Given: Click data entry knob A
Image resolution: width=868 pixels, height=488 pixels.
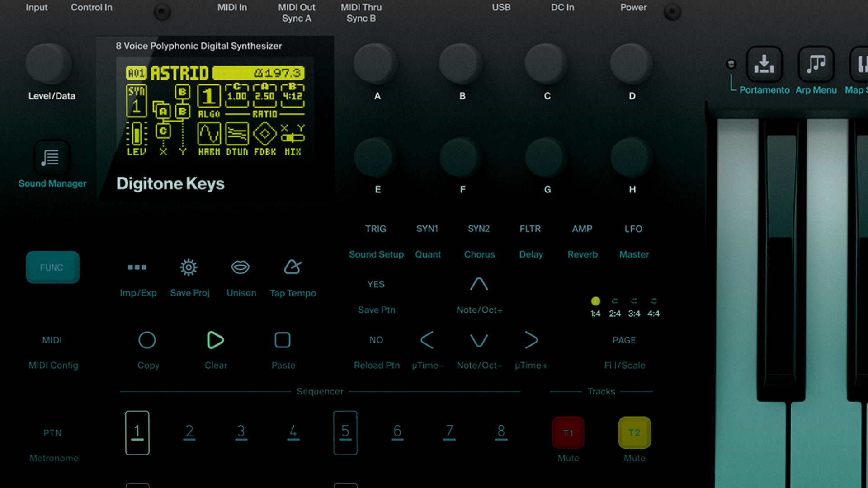Looking at the screenshot, I should (x=376, y=64).
